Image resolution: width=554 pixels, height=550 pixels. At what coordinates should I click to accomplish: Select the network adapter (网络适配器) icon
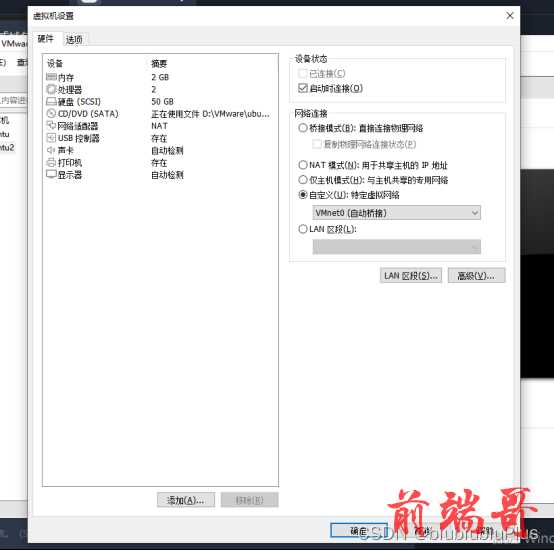point(51,125)
